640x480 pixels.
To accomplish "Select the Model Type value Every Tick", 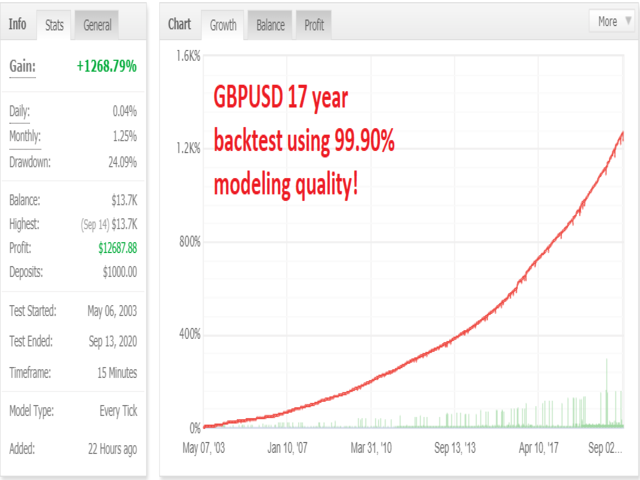I will (x=118, y=411).
